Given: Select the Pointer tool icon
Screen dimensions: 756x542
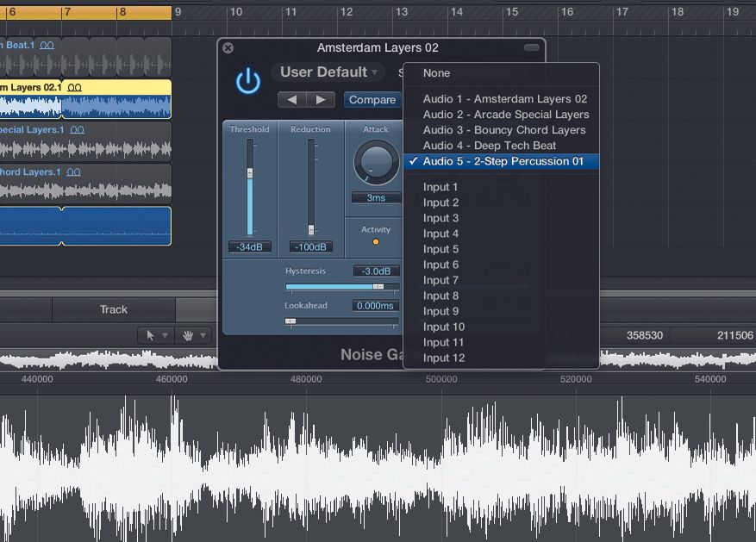Looking at the screenshot, I should pyautogui.click(x=151, y=336).
